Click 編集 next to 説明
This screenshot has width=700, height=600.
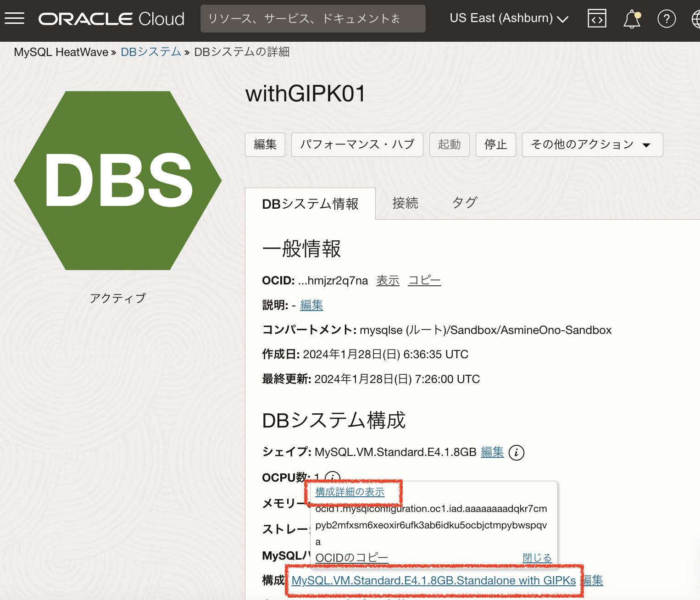[x=311, y=305]
